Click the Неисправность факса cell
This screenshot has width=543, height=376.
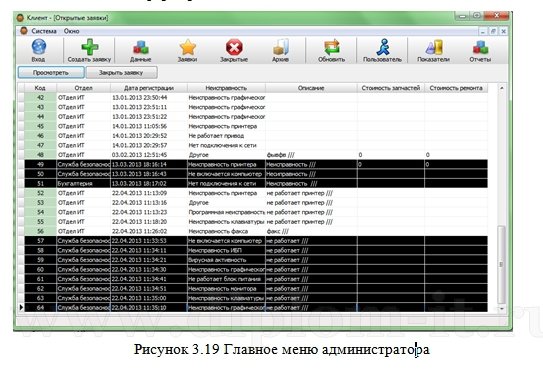pyautogui.click(x=226, y=231)
